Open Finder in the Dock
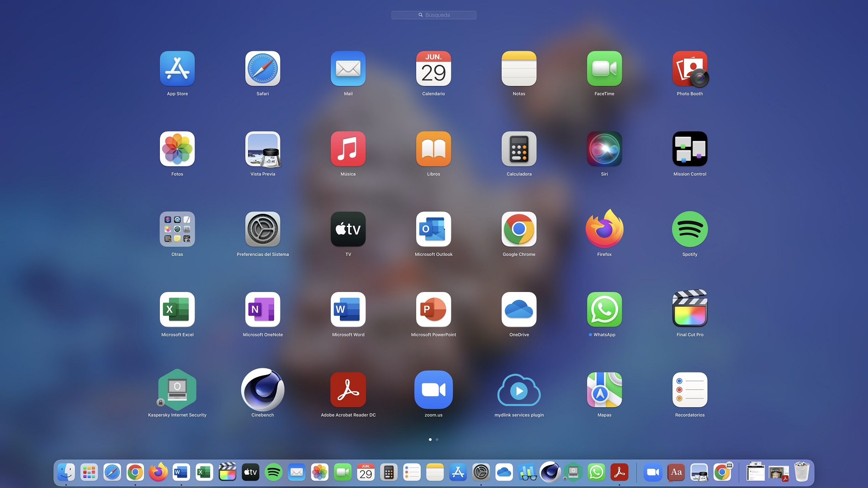The image size is (868, 488). click(66, 472)
